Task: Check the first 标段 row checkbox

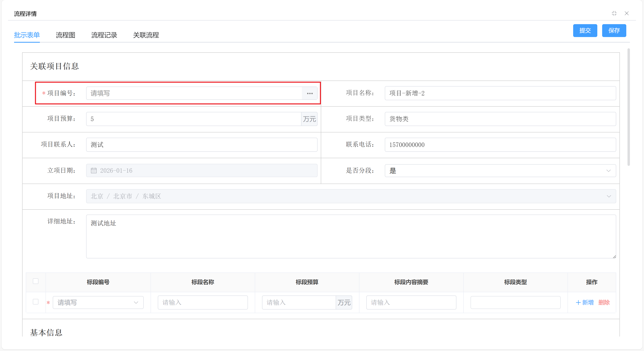Action: [36, 302]
